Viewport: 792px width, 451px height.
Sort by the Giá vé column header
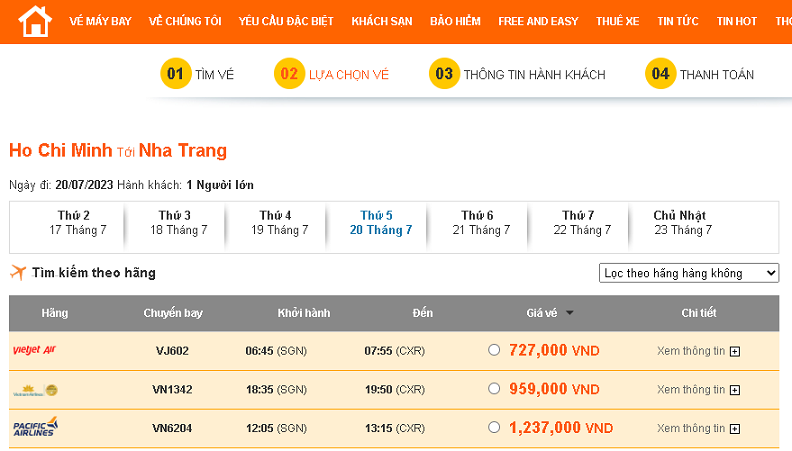click(542, 313)
